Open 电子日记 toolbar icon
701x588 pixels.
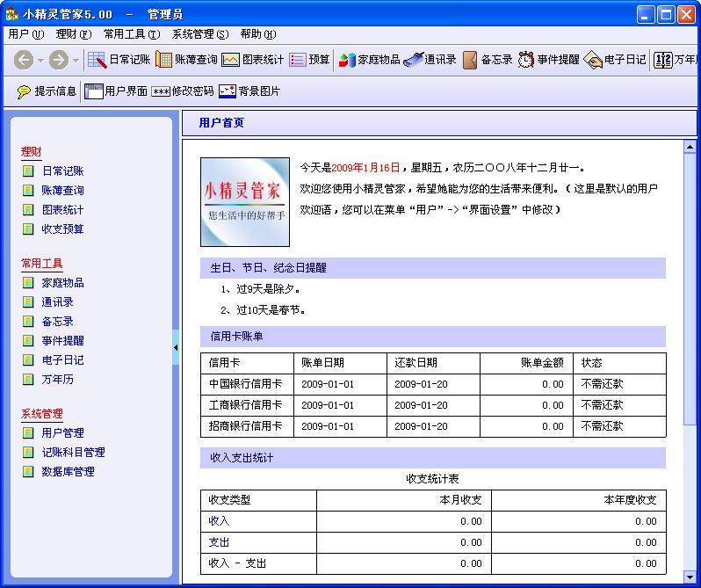click(593, 60)
